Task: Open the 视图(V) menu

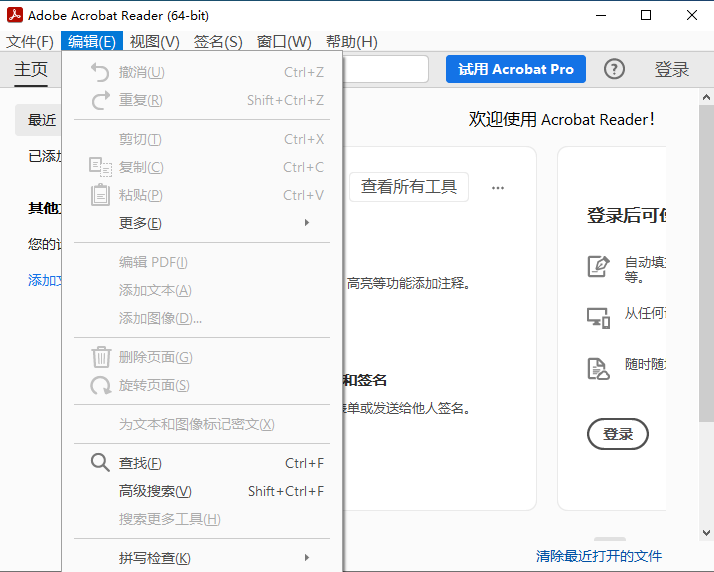Action: [x=154, y=42]
